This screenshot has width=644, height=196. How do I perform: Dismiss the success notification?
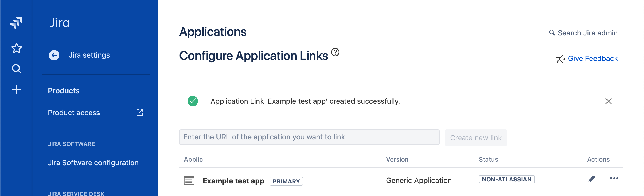(x=609, y=101)
